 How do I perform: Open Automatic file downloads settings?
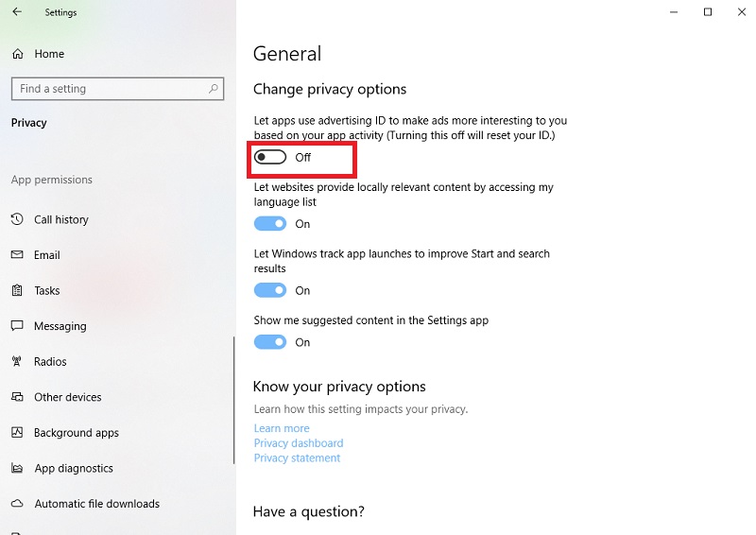97,504
